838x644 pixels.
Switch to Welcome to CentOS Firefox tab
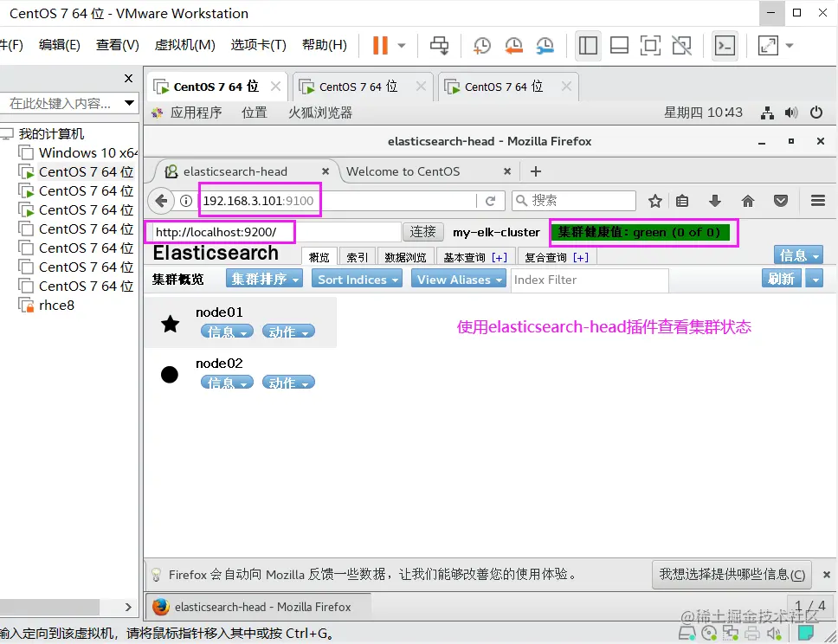[x=403, y=171]
